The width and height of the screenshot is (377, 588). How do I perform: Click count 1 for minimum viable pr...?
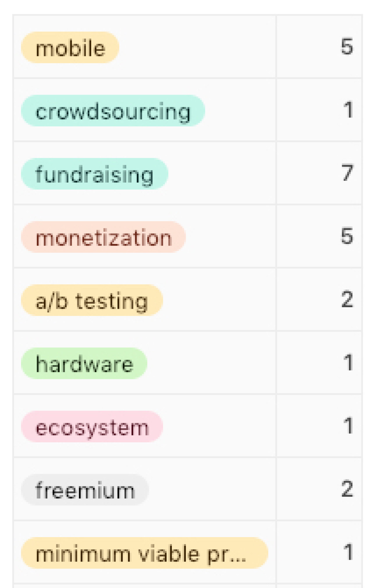pos(348,552)
